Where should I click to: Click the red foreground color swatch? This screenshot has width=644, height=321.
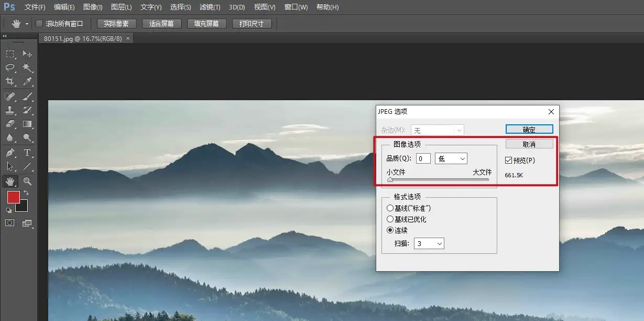tap(13, 197)
